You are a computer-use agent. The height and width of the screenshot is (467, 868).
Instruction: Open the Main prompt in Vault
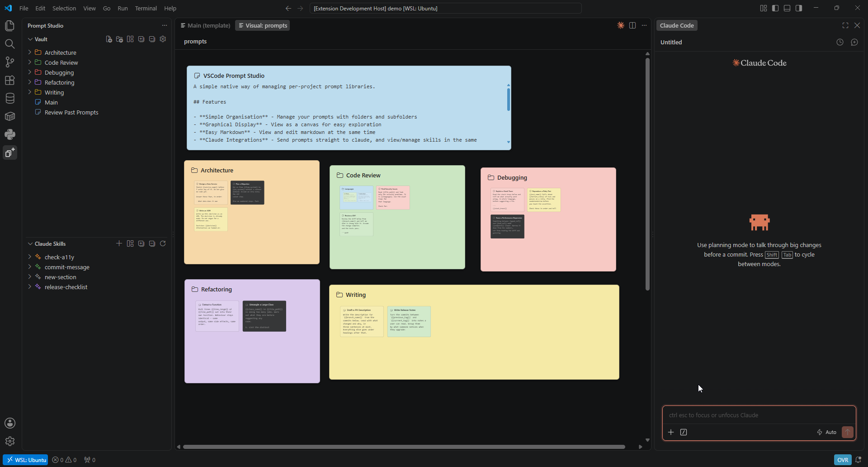[x=51, y=102]
